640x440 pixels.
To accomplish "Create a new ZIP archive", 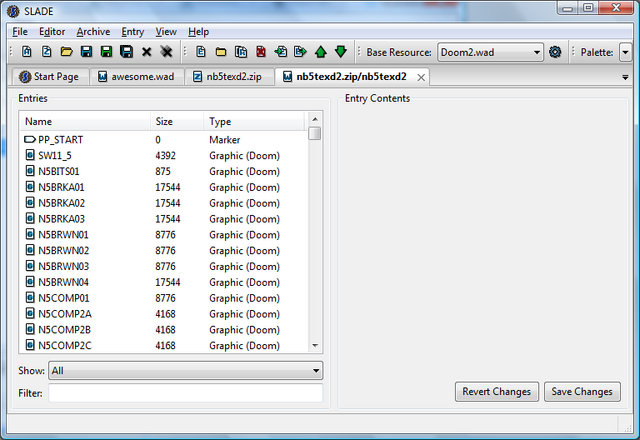I will tap(47, 52).
